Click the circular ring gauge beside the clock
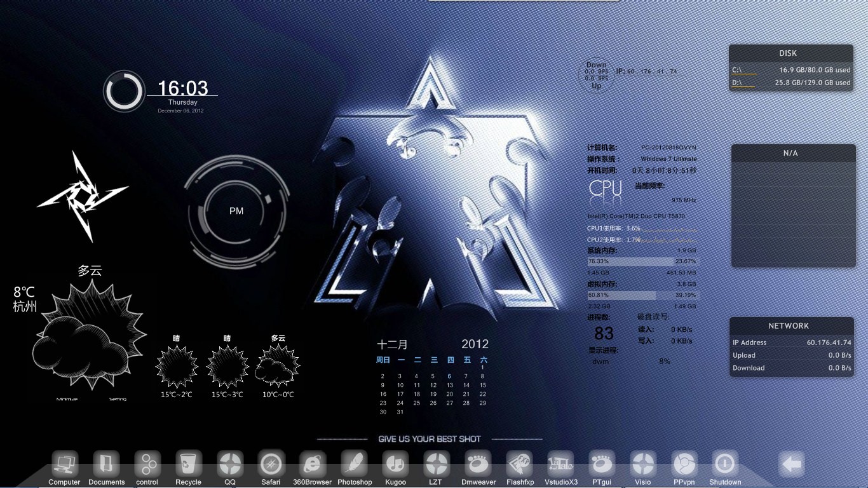 click(124, 91)
